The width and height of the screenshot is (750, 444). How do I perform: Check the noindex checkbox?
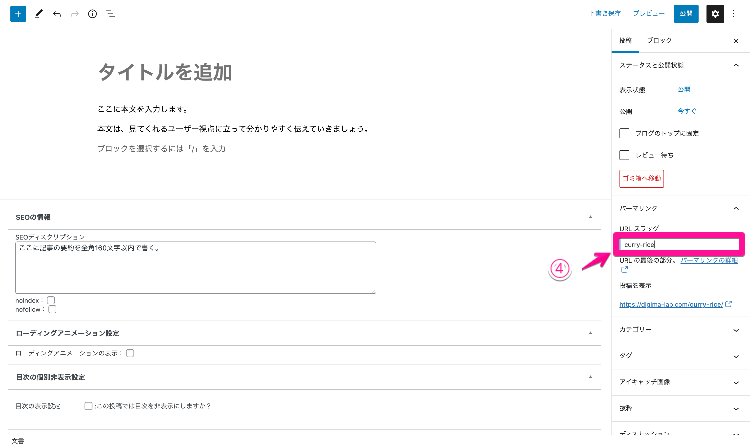51,300
